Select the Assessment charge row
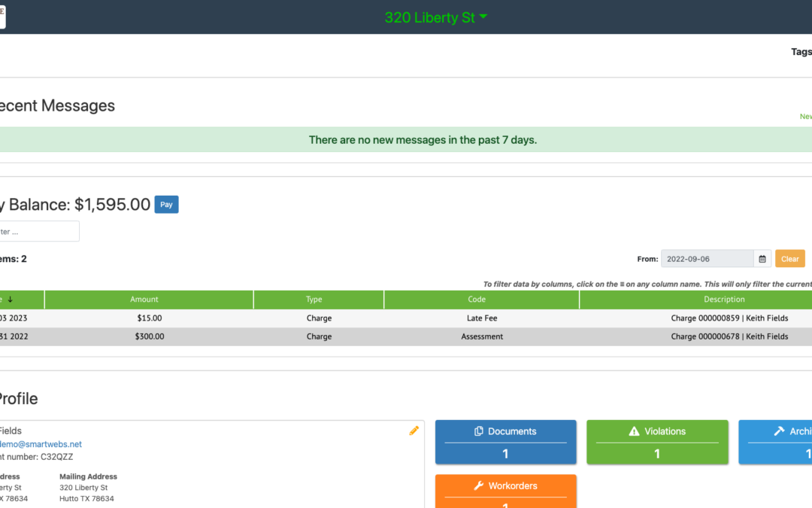 coord(406,336)
